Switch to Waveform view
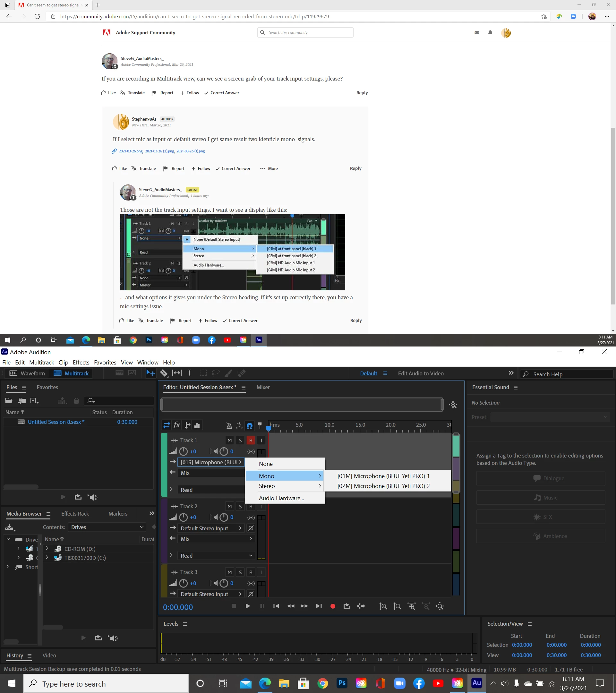Image resolution: width=616 pixels, height=693 pixels. click(x=27, y=373)
